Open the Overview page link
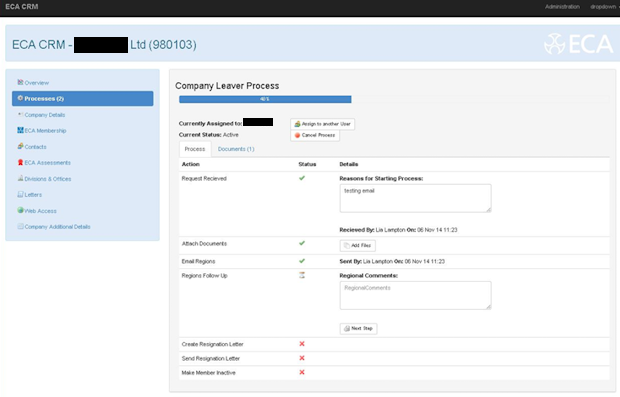 (37, 83)
